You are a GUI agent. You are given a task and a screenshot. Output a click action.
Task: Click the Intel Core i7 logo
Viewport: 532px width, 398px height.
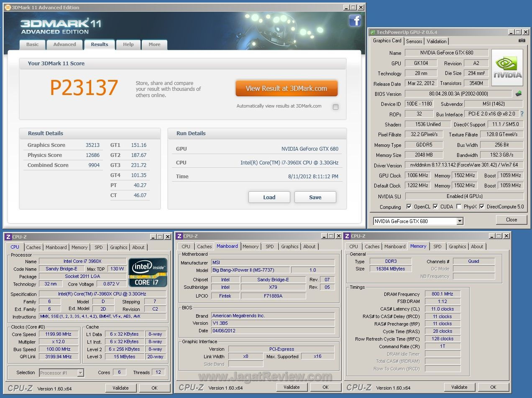(148, 272)
